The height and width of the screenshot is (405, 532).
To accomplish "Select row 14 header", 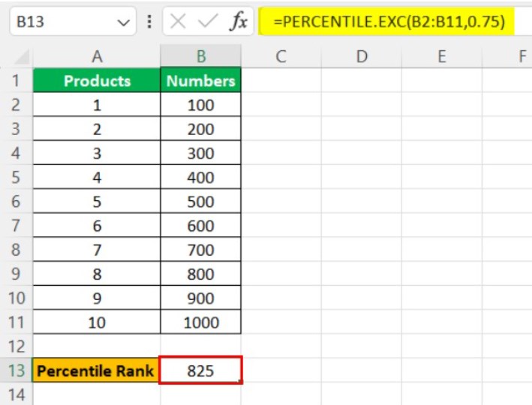I will [16, 394].
